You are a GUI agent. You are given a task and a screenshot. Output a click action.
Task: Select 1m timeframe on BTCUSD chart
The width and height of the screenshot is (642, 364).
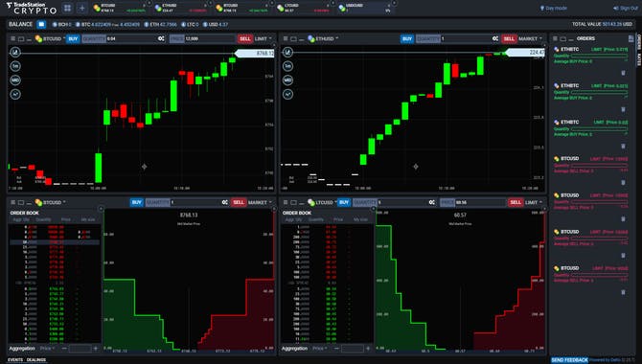tap(15, 66)
